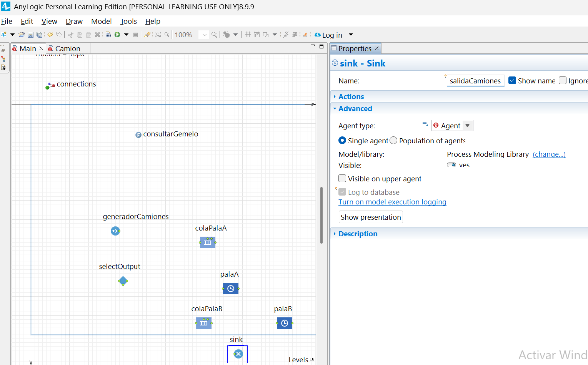This screenshot has height=365, width=588.
Task: Toggle the grid icon in the toolbar
Action: [248, 35]
